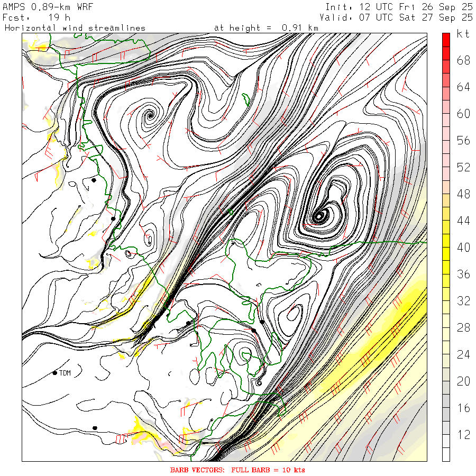Viewport: 476px width, 476px height.
Task: Click the 52 value on the color bar
Action: (463, 167)
